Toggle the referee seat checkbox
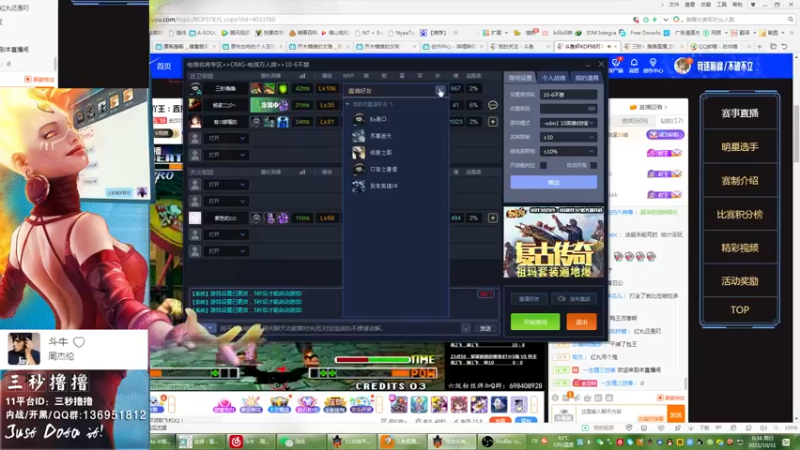The width and height of the screenshot is (800, 450). click(543, 165)
